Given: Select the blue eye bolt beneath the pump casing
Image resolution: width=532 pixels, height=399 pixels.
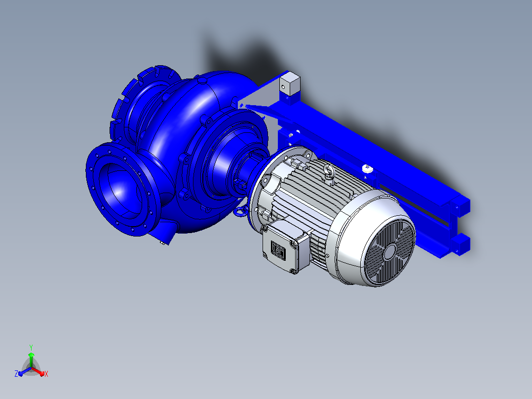Looking at the screenshot, I should [x=240, y=211].
